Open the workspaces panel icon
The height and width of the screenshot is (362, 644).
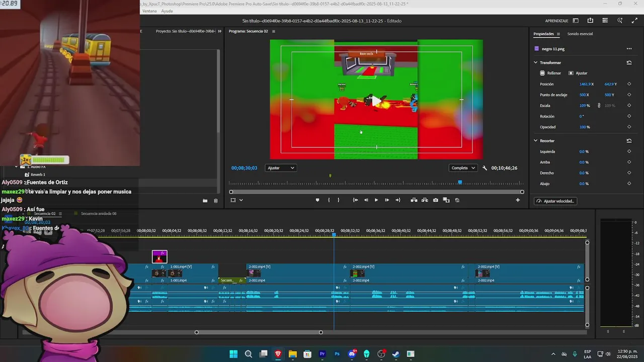[576, 21]
